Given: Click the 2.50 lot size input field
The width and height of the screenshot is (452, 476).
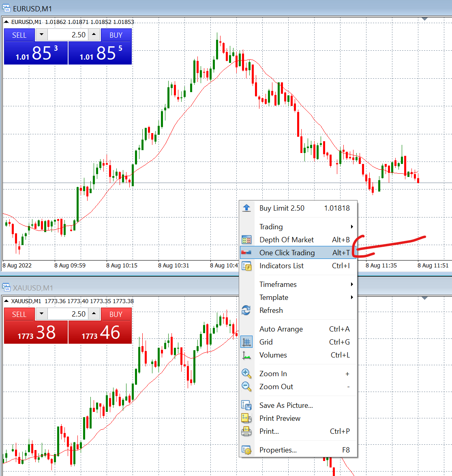Looking at the screenshot, I should click(x=68, y=35).
